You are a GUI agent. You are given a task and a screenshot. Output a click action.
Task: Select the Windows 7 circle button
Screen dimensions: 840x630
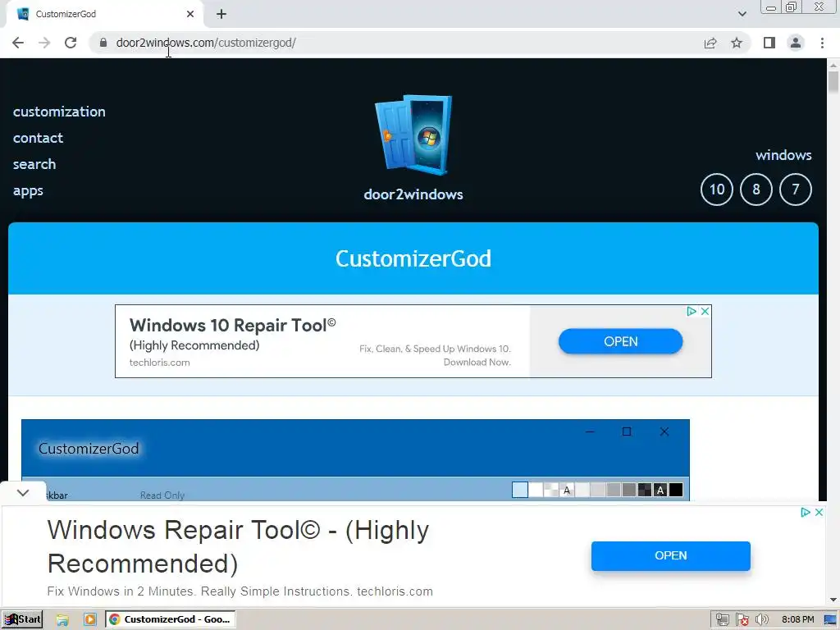pos(796,189)
